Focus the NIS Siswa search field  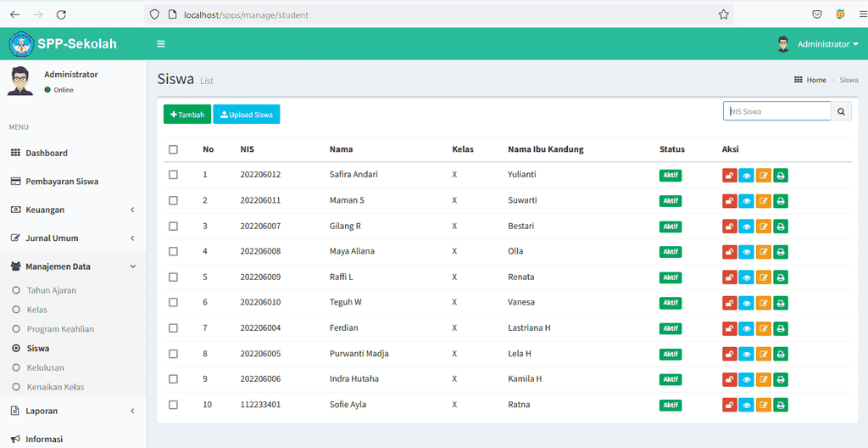coord(777,111)
